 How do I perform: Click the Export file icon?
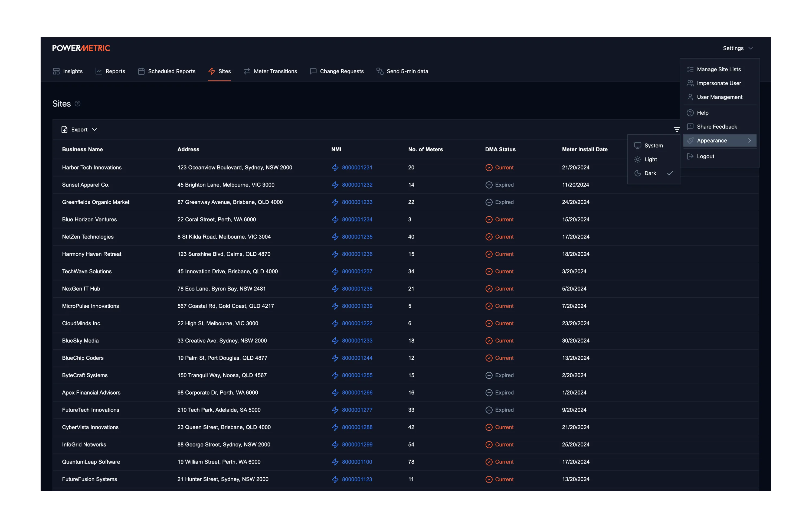pyautogui.click(x=64, y=130)
